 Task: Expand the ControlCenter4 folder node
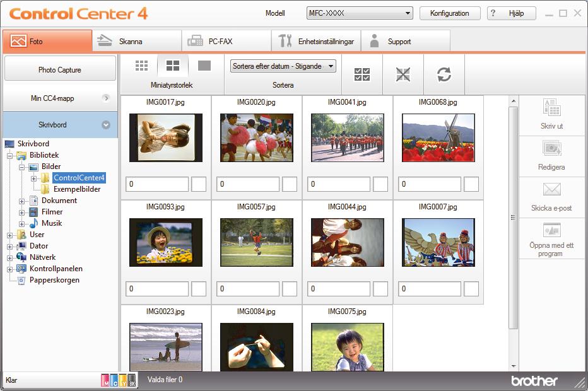pos(33,178)
